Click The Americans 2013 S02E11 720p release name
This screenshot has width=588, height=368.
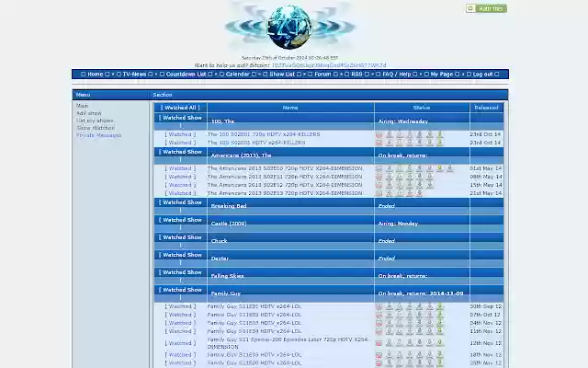[x=285, y=177]
